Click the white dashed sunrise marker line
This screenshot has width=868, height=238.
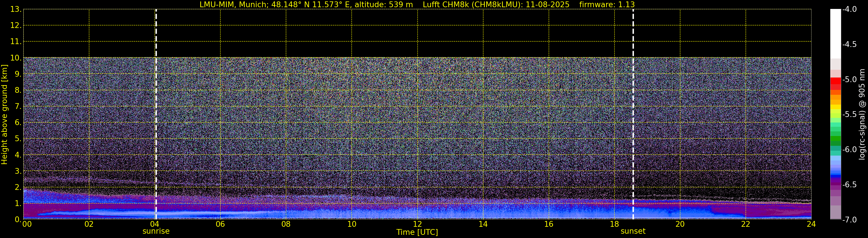click(x=156, y=115)
